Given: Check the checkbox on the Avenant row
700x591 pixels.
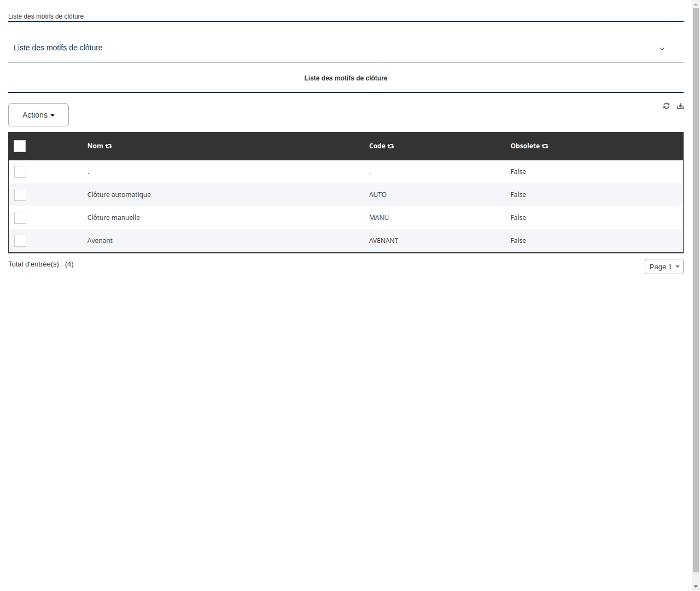Looking at the screenshot, I should [20, 241].
